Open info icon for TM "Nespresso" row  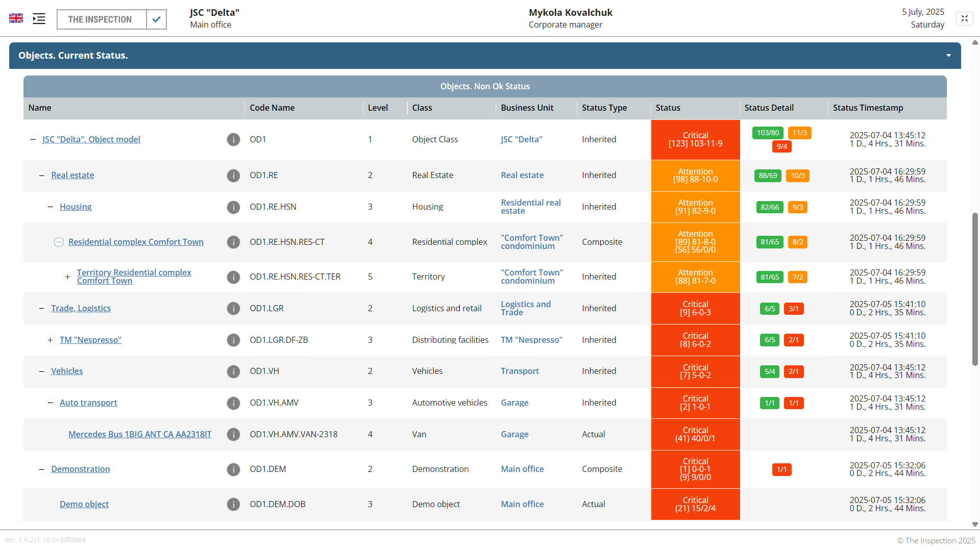[233, 340]
